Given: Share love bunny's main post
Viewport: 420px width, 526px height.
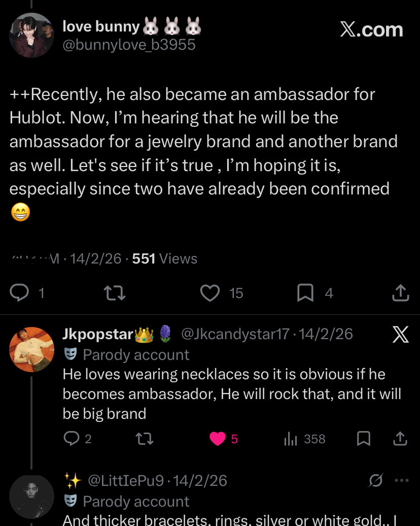Looking at the screenshot, I should (401, 293).
